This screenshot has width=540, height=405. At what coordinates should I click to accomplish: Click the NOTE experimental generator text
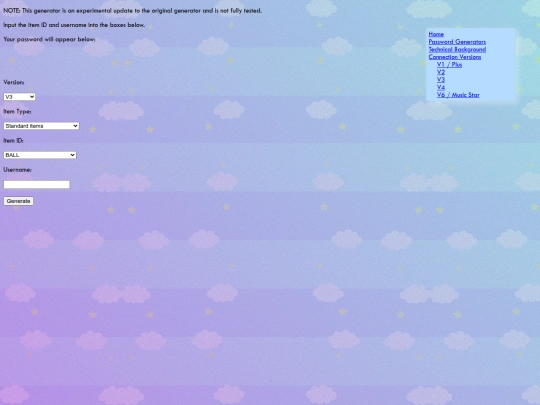(x=133, y=11)
